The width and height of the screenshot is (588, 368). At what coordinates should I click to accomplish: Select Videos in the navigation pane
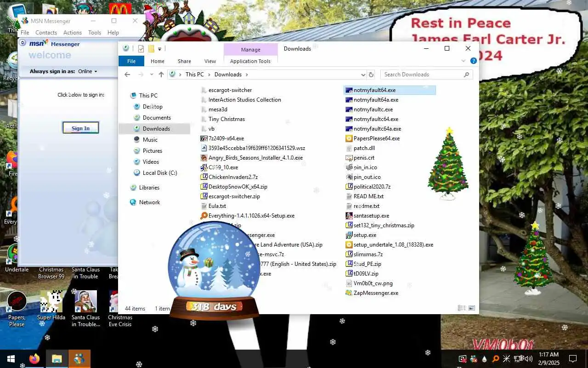point(151,162)
